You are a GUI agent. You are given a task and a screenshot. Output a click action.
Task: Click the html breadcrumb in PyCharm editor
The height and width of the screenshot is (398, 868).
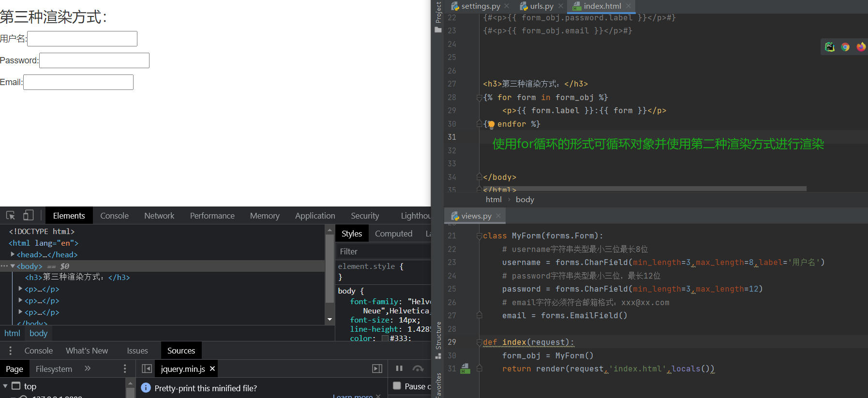[494, 199]
